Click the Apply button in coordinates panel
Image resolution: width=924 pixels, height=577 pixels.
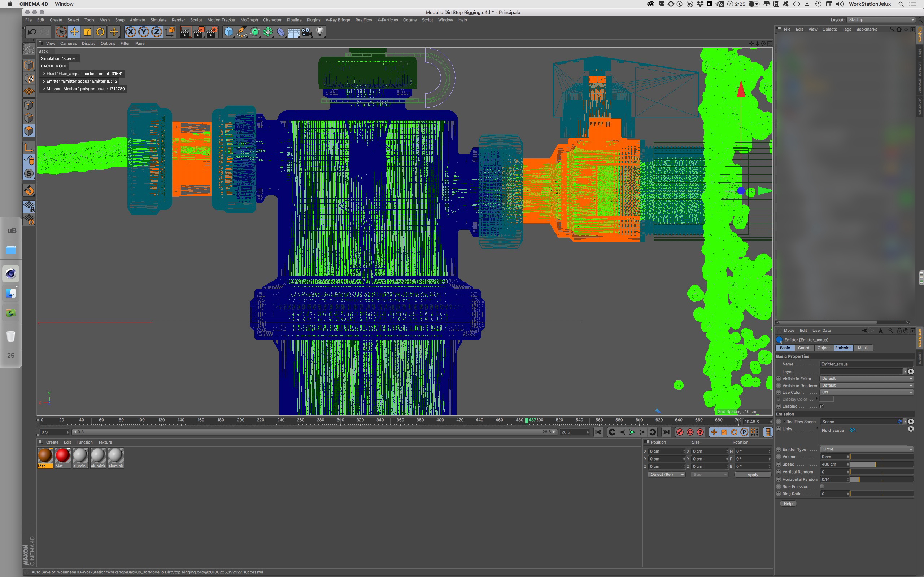[752, 475]
